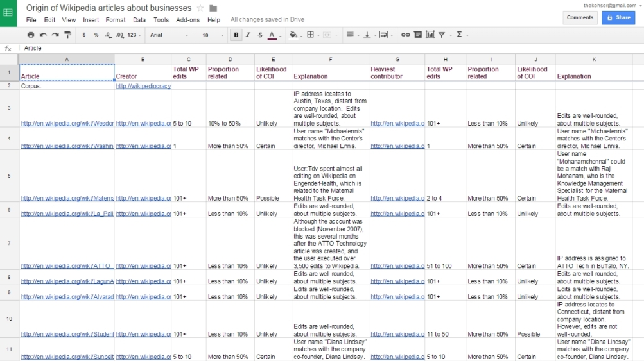644x361 pixels.
Task: Open the File menu
Action: click(31, 20)
